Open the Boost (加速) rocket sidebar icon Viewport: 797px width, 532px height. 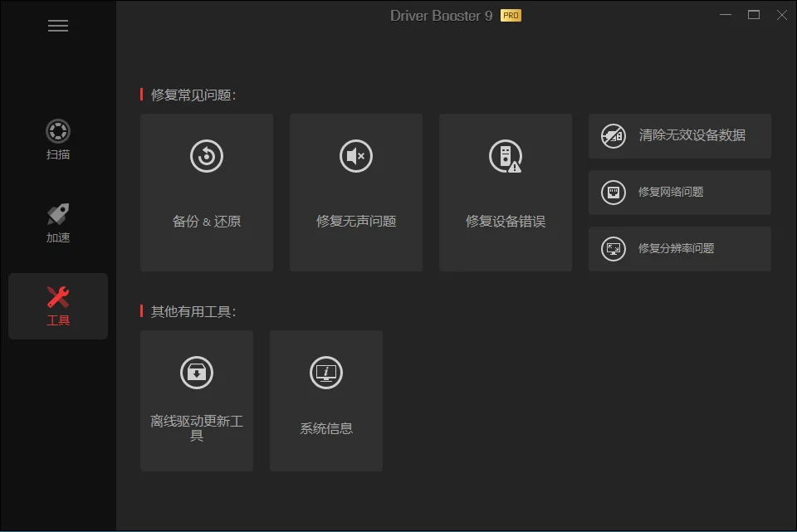pyautogui.click(x=56, y=214)
